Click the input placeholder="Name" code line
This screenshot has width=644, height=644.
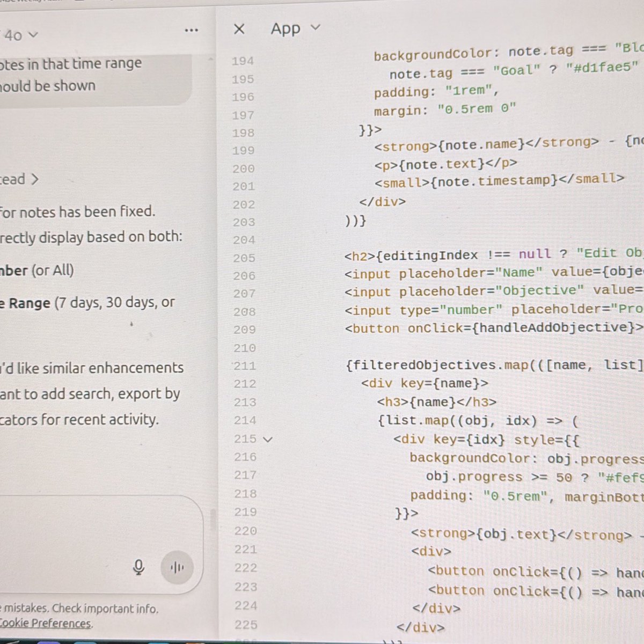[494, 273]
